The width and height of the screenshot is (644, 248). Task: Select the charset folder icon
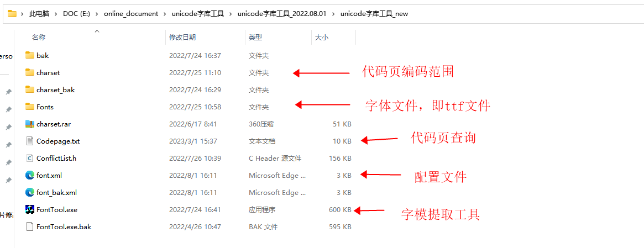coord(29,72)
